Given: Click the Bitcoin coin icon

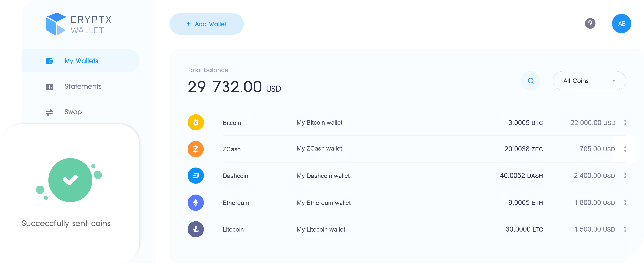Looking at the screenshot, I should tap(196, 123).
